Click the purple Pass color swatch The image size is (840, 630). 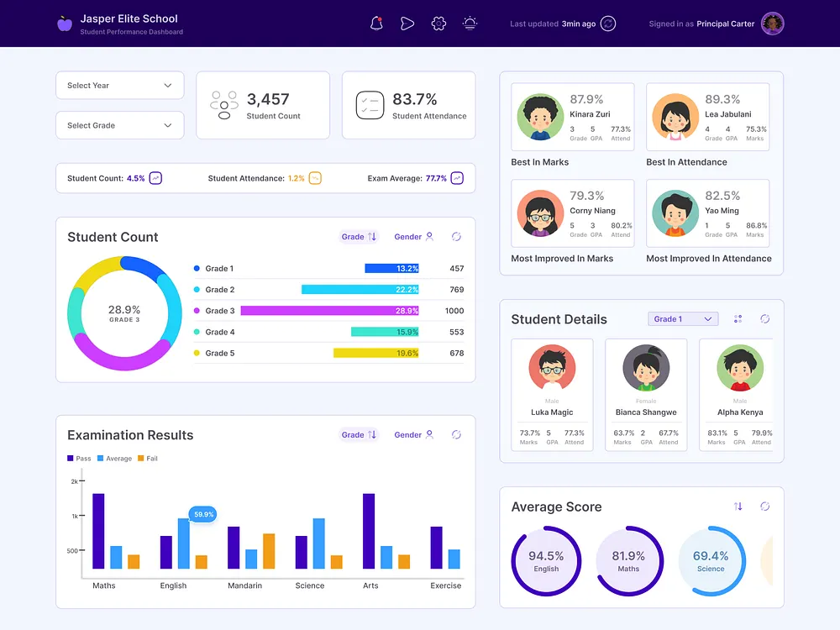70,459
